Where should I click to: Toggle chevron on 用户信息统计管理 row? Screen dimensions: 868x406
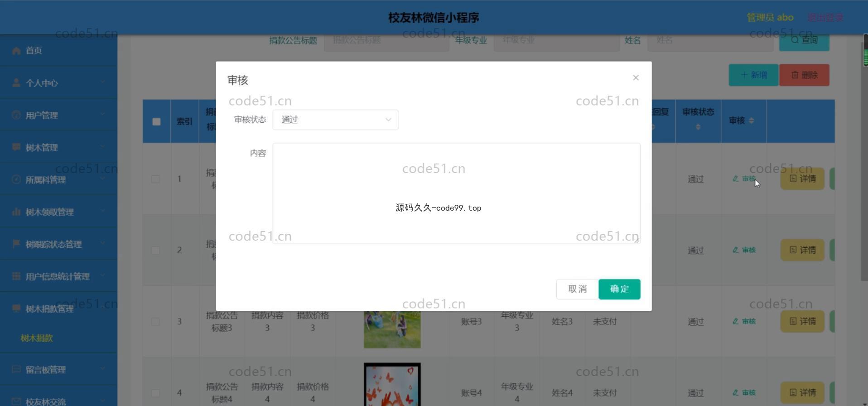[103, 275]
